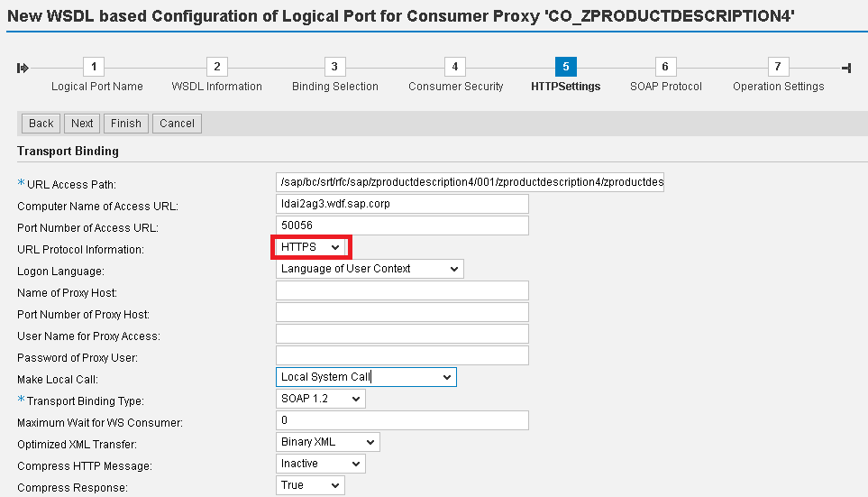Open the Compress HTTP Message dropdown

(321, 464)
